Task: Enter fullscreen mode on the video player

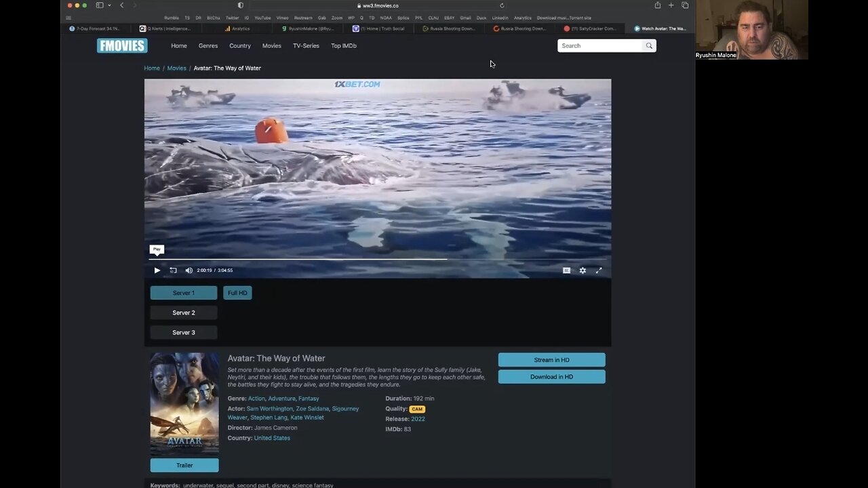Action: pyautogui.click(x=599, y=270)
